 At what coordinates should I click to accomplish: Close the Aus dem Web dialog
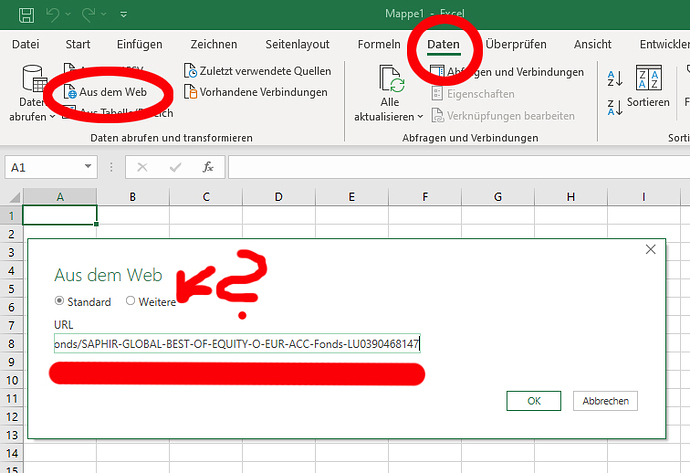[650, 249]
